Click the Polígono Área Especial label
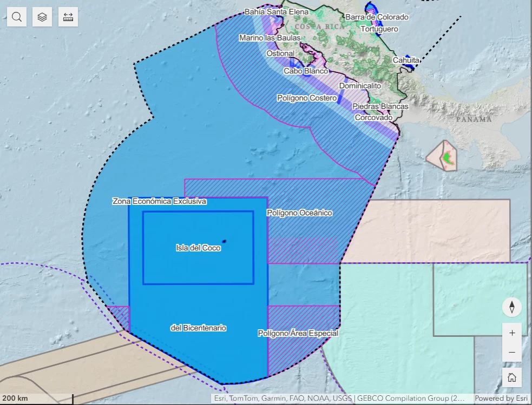The image size is (532, 405). point(298,333)
